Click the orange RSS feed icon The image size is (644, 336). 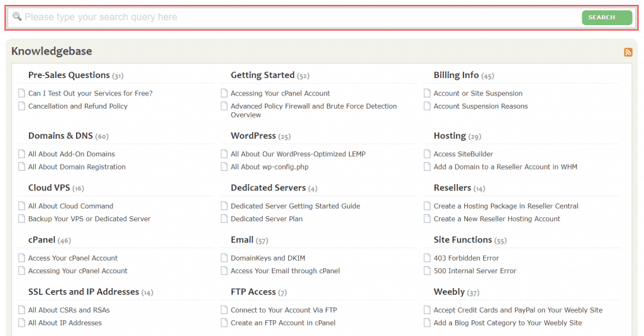tap(628, 52)
